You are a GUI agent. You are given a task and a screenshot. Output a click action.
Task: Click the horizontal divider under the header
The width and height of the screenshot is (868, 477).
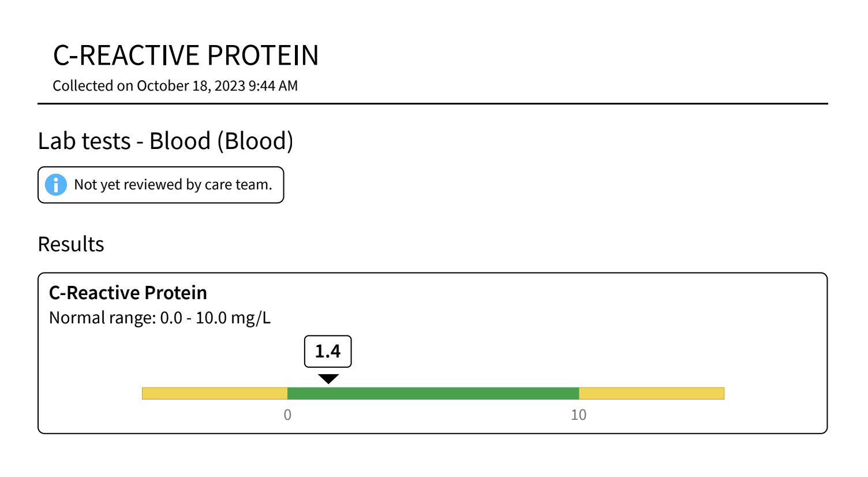[x=433, y=104]
